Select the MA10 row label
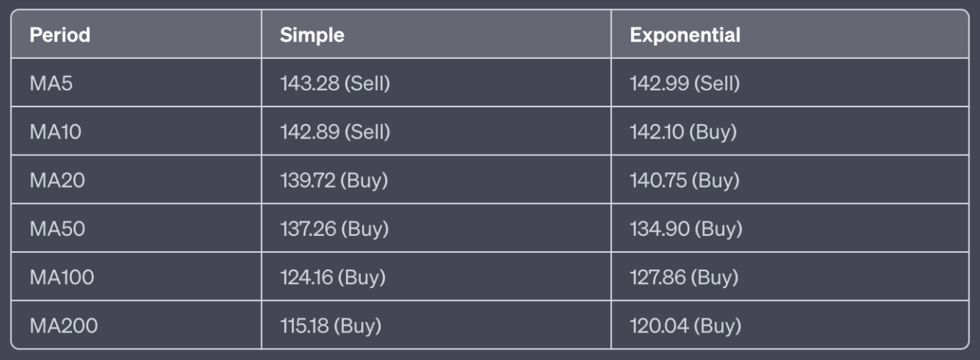The image size is (980, 360). 55,132
